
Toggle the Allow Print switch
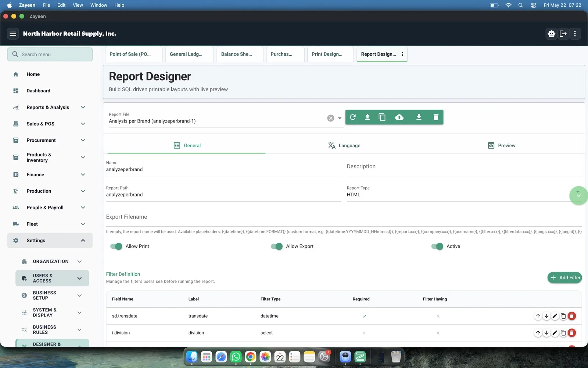click(x=116, y=247)
